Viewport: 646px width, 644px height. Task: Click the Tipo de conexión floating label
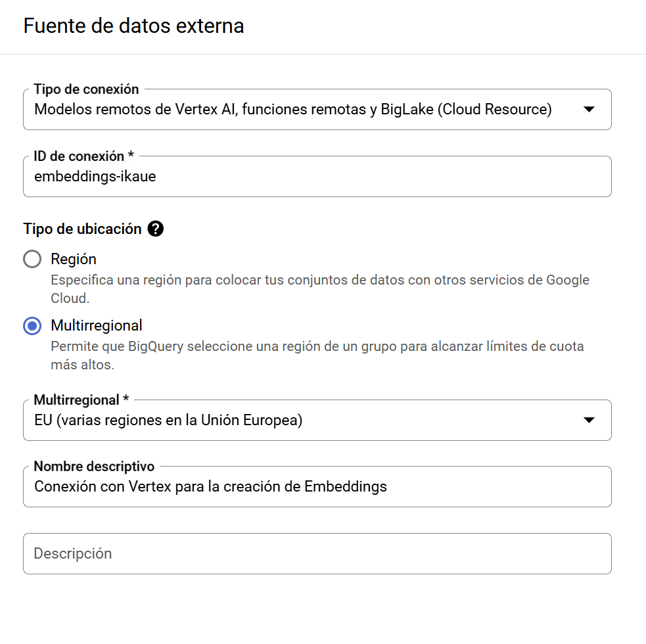tap(87, 89)
